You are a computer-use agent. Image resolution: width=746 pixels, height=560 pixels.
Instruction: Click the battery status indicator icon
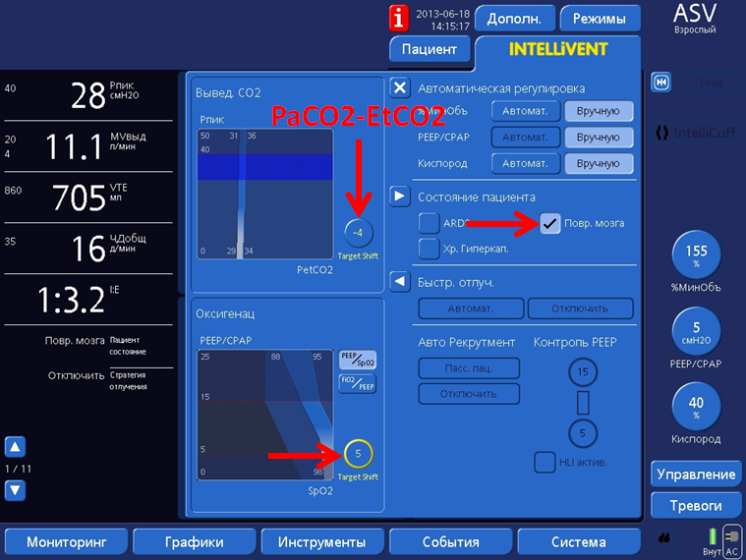[x=713, y=537]
